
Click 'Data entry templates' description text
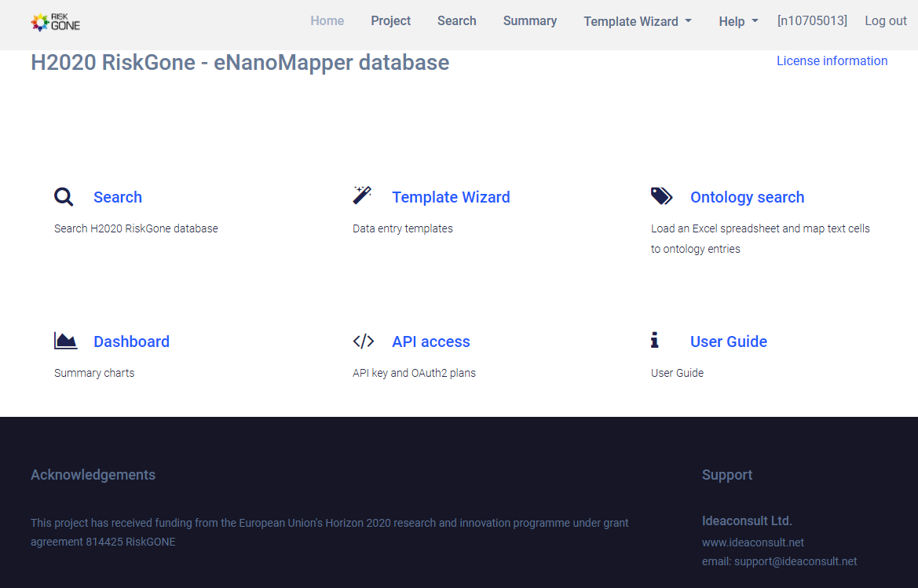click(402, 228)
